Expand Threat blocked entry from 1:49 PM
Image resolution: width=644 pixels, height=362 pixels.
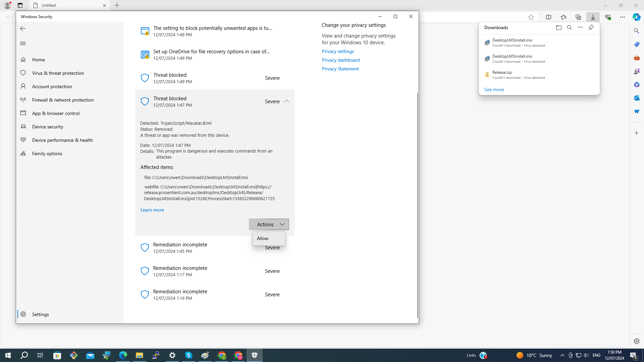215,78
